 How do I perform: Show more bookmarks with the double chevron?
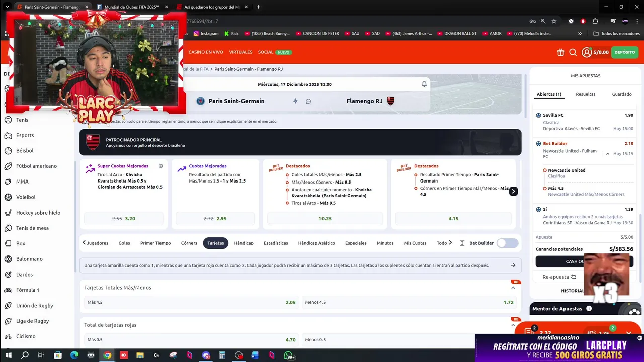pos(580,34)
